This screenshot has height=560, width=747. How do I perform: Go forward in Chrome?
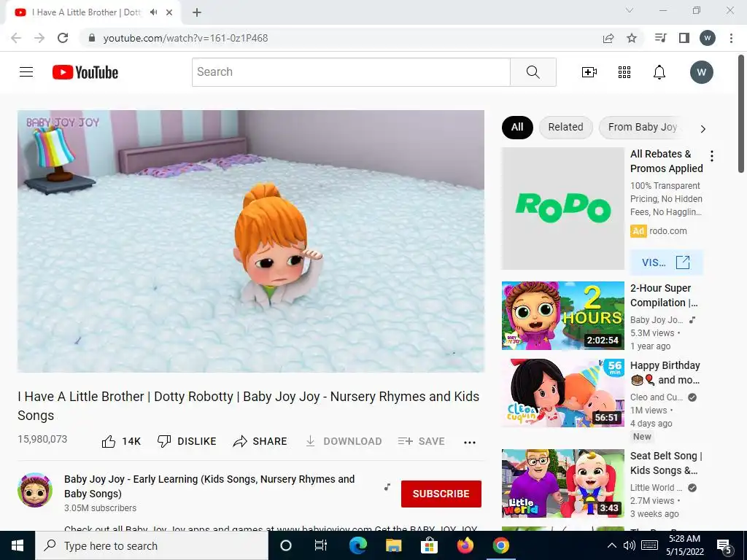tap(39, 38)
